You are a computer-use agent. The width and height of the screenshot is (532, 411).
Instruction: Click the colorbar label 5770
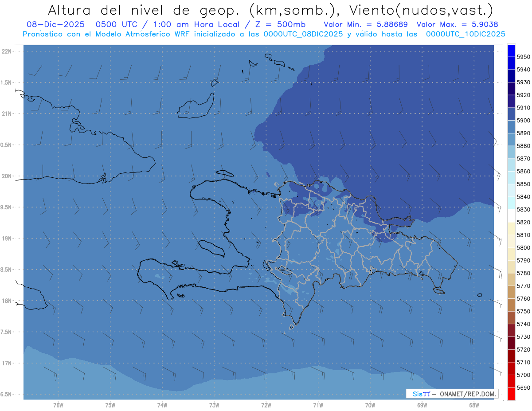coord(523,286)
